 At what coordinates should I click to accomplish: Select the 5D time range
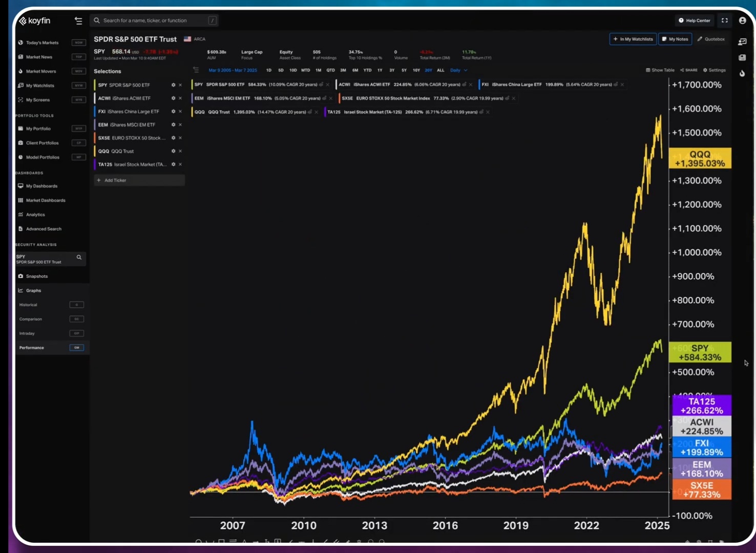click(281, 70)
